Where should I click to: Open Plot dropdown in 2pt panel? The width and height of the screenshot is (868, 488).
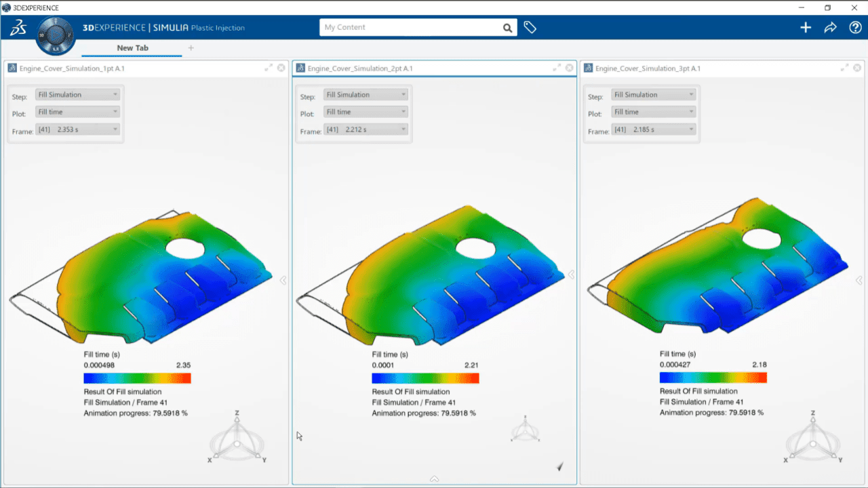(x=366, y=112)
